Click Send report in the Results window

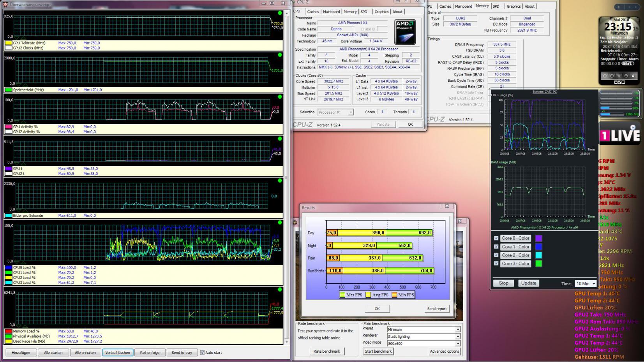437,309
